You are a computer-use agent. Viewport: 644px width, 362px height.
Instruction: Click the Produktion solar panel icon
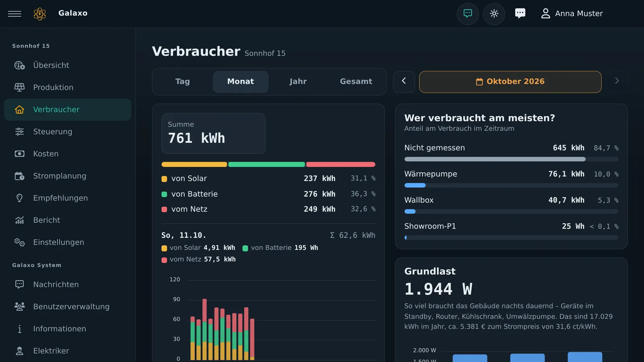click(19, 87)
